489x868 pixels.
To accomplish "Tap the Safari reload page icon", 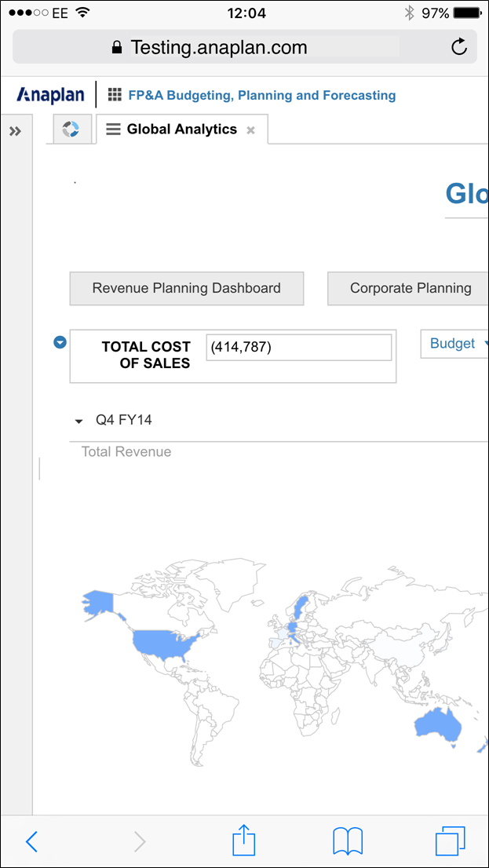I will [459, 47].
